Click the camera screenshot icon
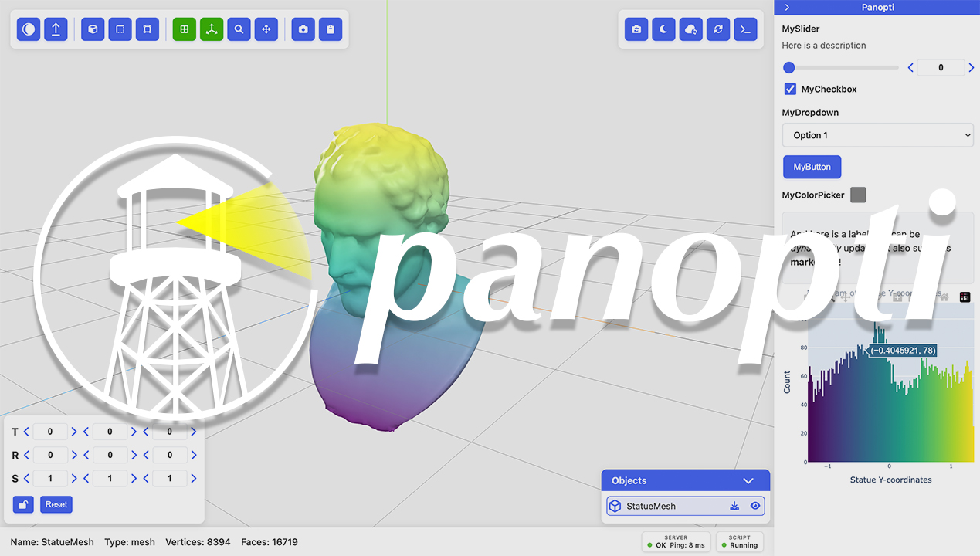This screenshot has height=556, width=980. (x=303, y=29)
